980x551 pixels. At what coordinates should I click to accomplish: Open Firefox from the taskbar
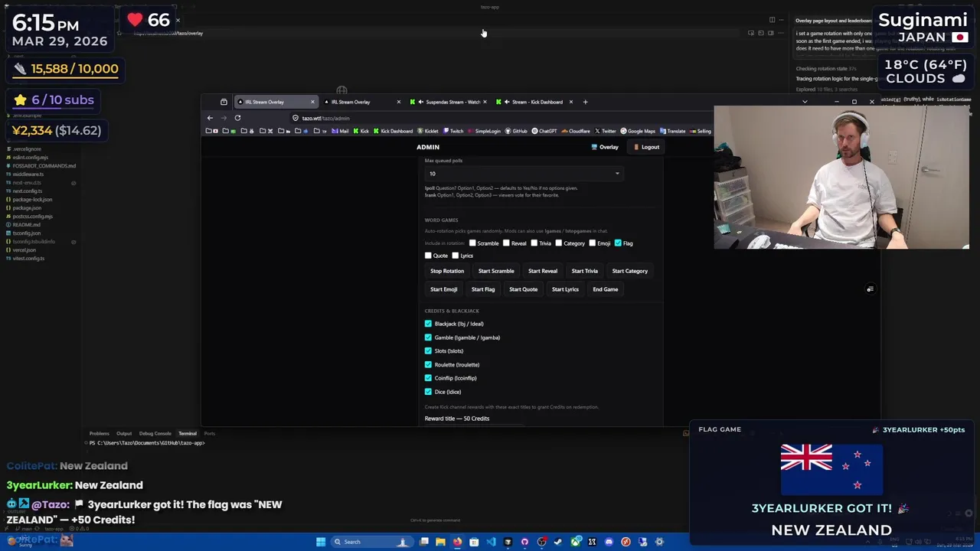pyautogui.click(x=457, y=542)
